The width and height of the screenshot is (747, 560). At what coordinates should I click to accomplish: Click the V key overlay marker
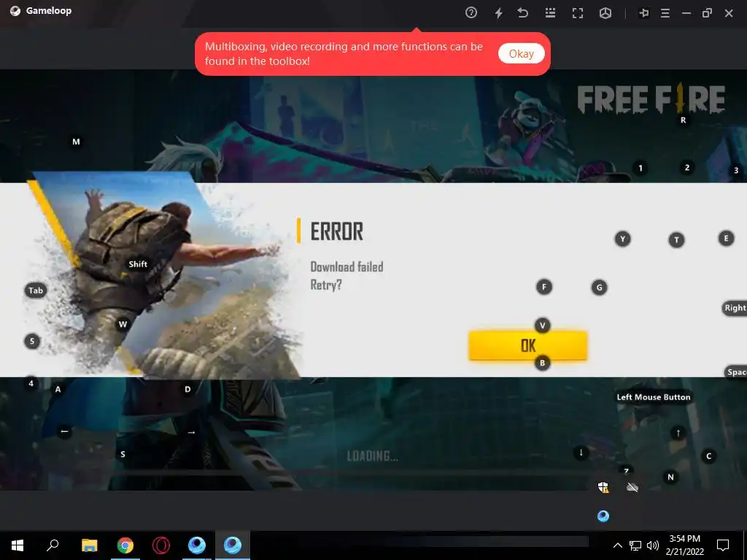click(542, 326)
